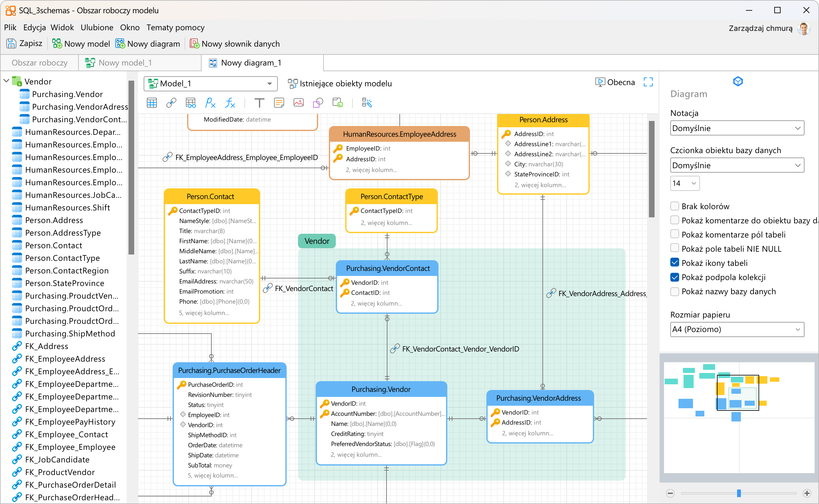Click the zoom slider handle

click(739, 493)
